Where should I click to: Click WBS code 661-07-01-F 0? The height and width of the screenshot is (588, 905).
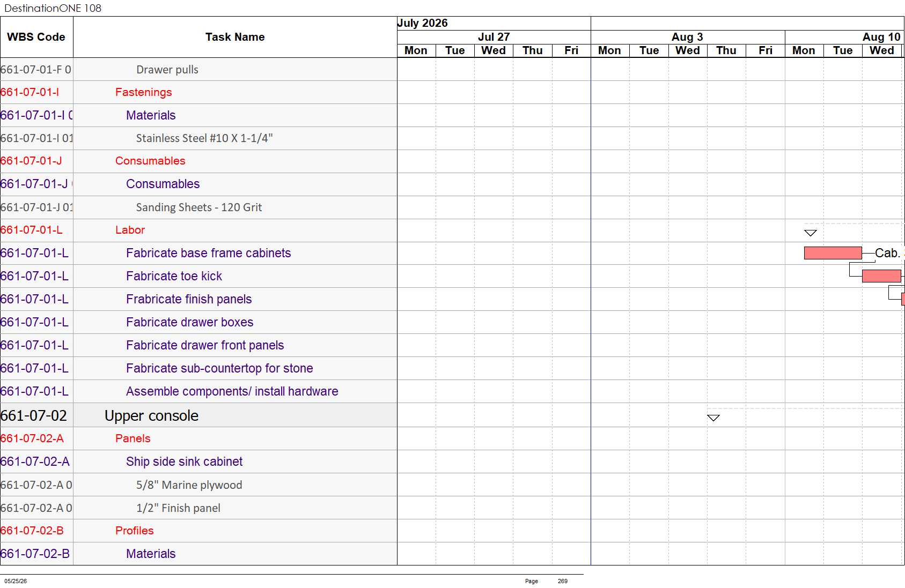tap(36, 70)
